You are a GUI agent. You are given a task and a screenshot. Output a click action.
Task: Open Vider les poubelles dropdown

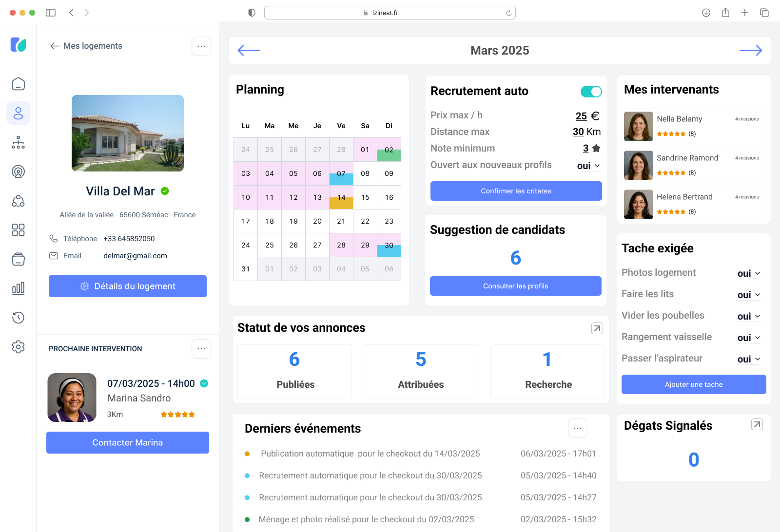coord(749,316)
